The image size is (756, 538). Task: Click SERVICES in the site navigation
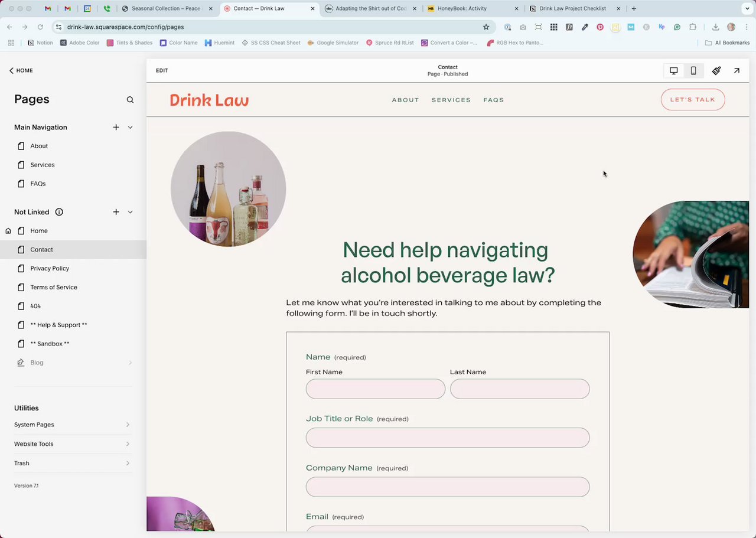(x=451, y=100)
